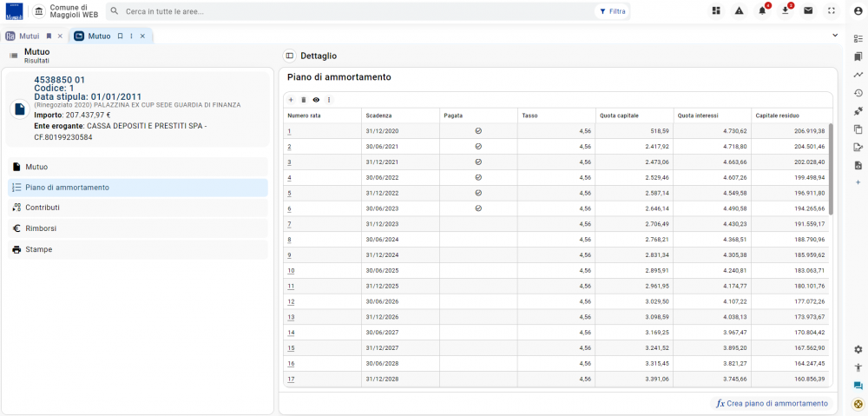Viewport: 868px width, 416px height.
Task: Click paid checkmark for installment 30/06/2022
Action: (x=478, y=177)
